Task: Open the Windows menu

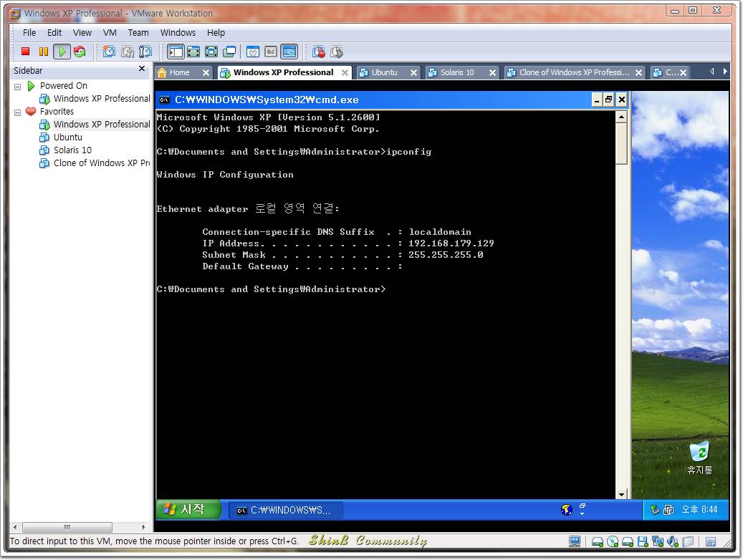Action: [178, 33]
